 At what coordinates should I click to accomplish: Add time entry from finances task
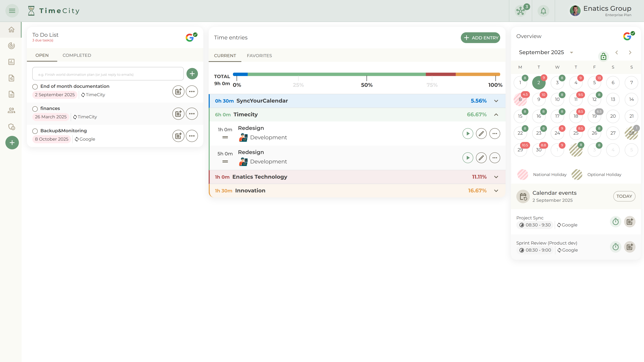click(178, 114)
